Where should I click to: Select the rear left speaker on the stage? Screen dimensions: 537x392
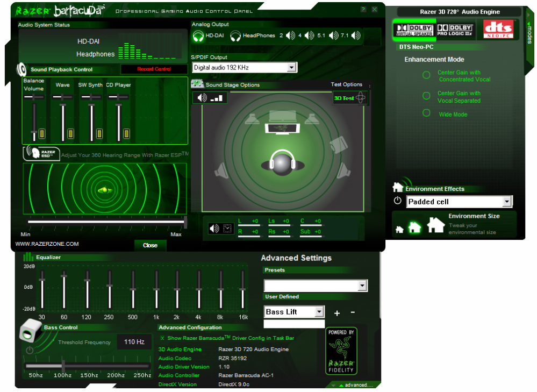point(222,170)
